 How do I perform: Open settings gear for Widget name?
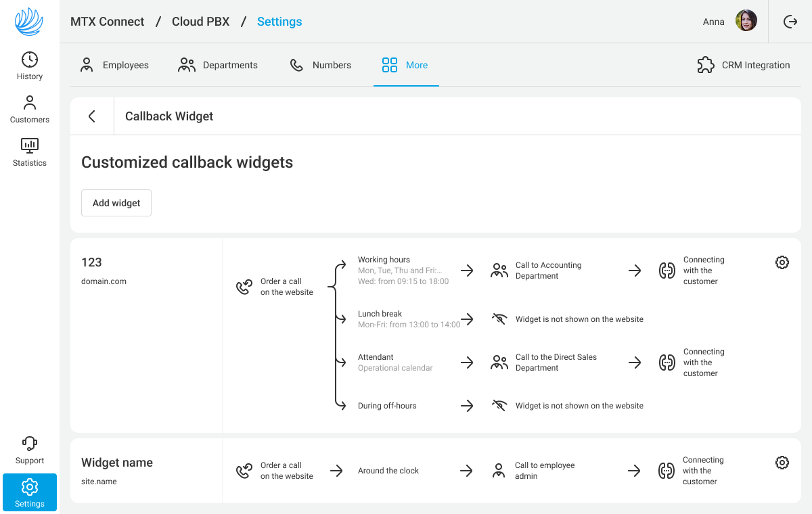point(782,463)
